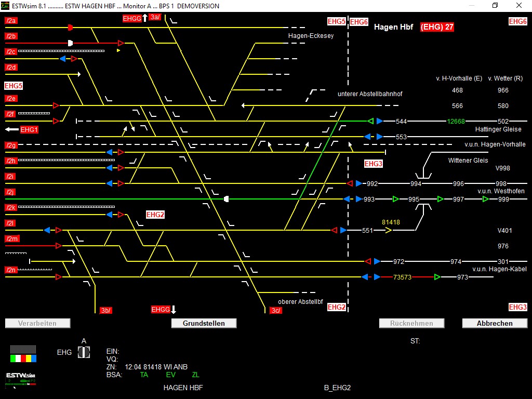Click the EHG5 label below track /2d

[14, 86]
